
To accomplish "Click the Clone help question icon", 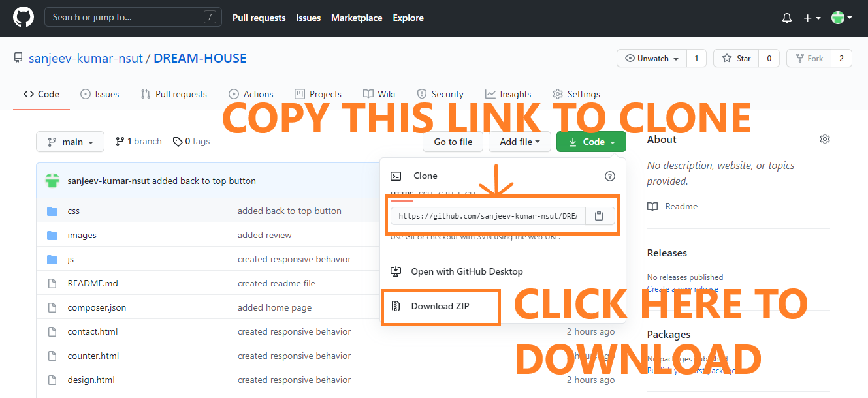I will click(610, 176).
